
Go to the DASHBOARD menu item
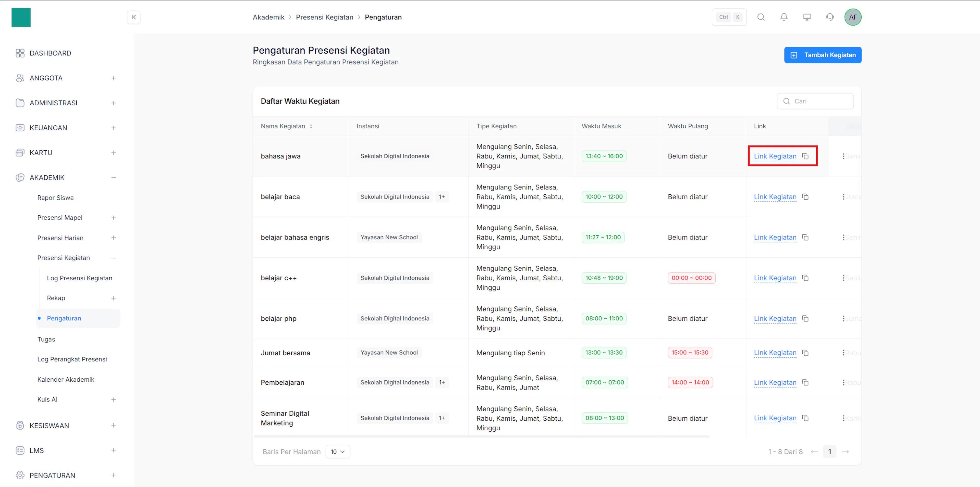click(x=50, y=53)
